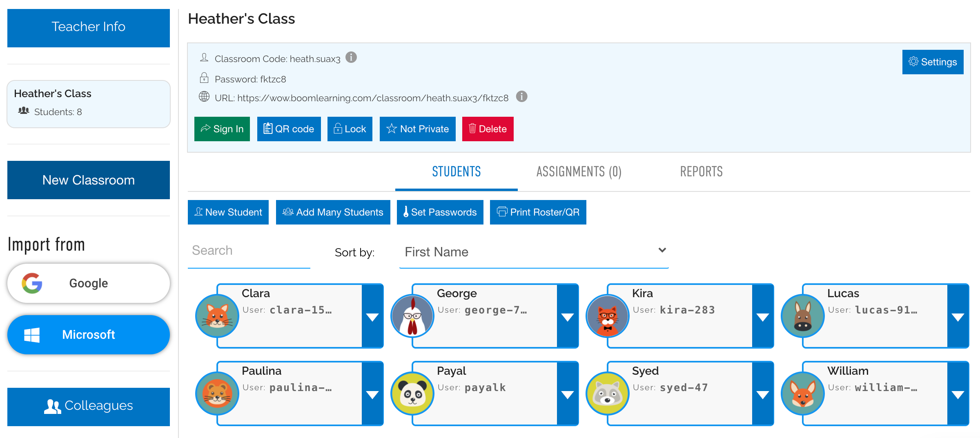Click Clara's fox avatar

[x=217, y=316]
